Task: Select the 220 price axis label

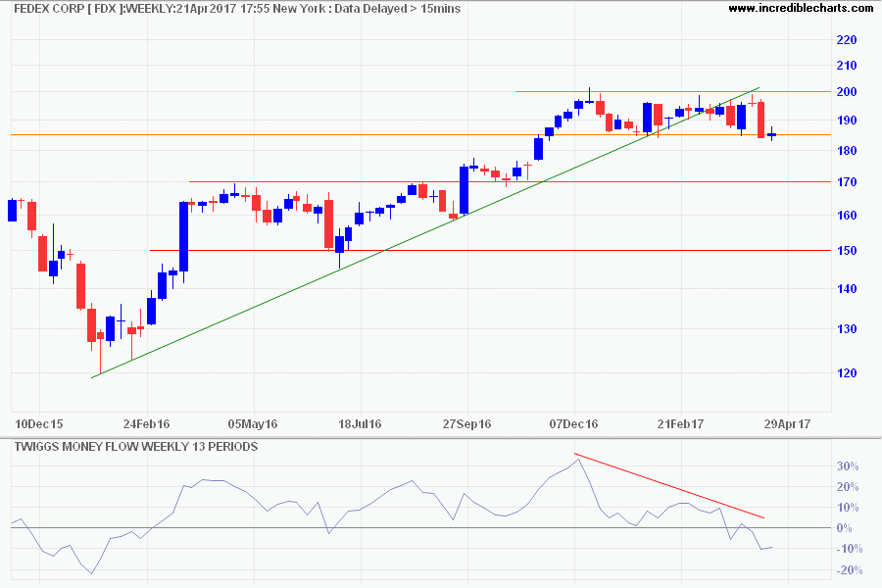Action: (x=847, y=40)
